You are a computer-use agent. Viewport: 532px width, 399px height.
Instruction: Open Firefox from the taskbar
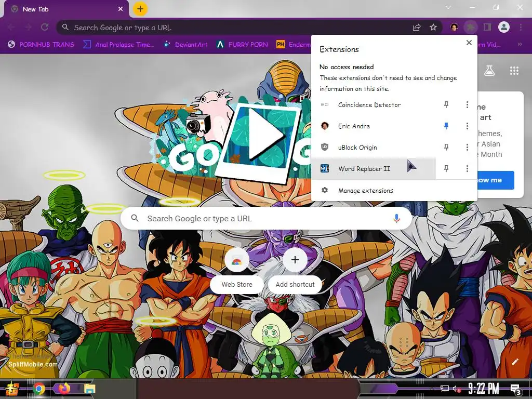[x=64, y=388]
